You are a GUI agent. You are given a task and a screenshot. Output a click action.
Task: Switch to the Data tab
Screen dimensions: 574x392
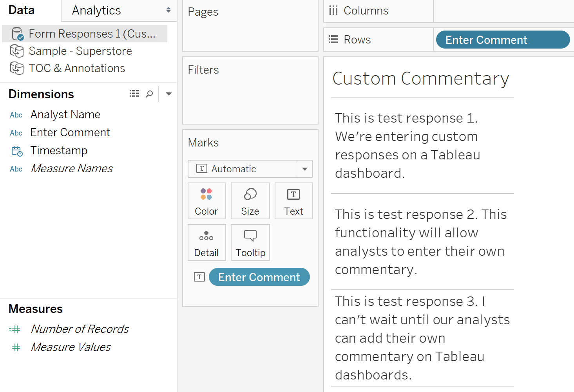21,10
